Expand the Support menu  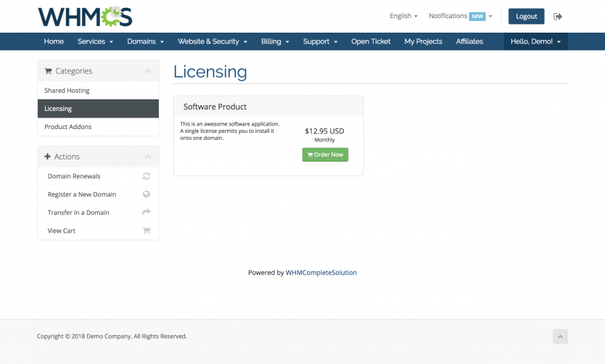(x=320, y=41)
